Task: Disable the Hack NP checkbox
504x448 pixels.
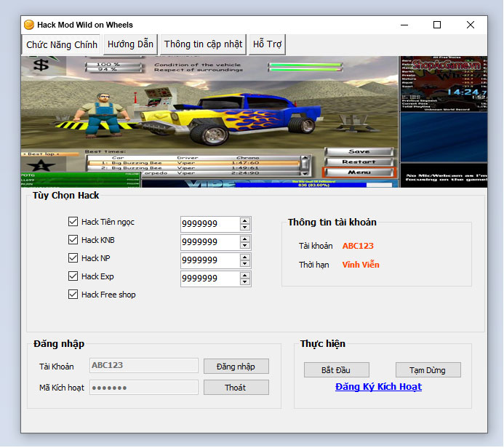Action: [73, 258]
